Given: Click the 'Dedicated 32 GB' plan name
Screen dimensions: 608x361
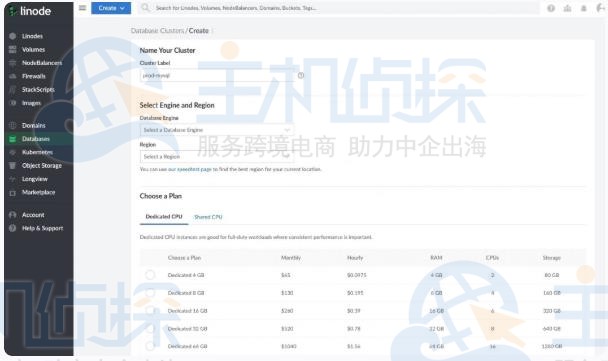Looking at the screenshot, I should [x=187, y=329].
